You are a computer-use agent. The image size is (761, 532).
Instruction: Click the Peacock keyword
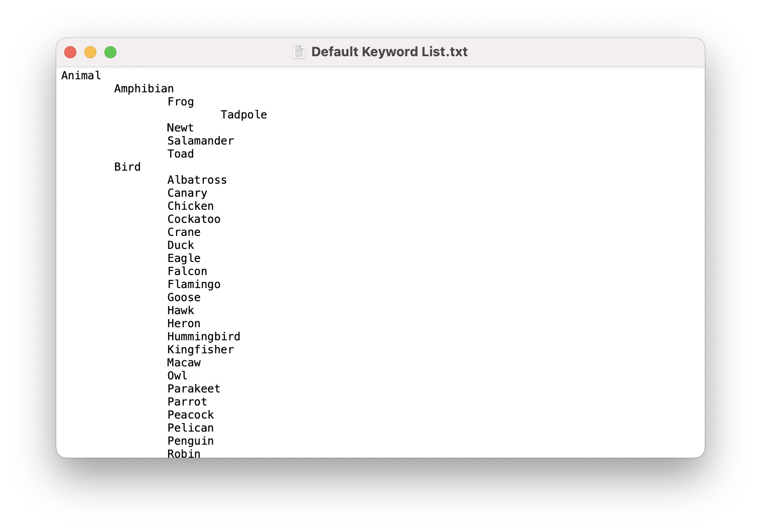pyautogui.click(x=190, y=415)
